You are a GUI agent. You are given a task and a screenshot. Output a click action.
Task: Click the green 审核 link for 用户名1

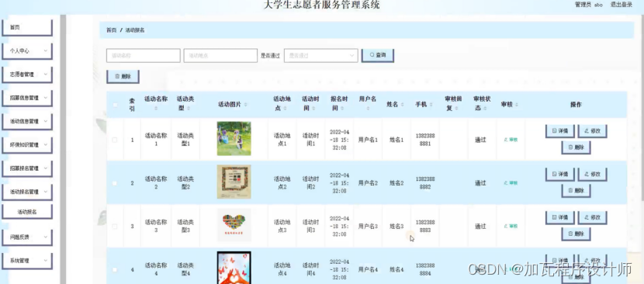511,140
